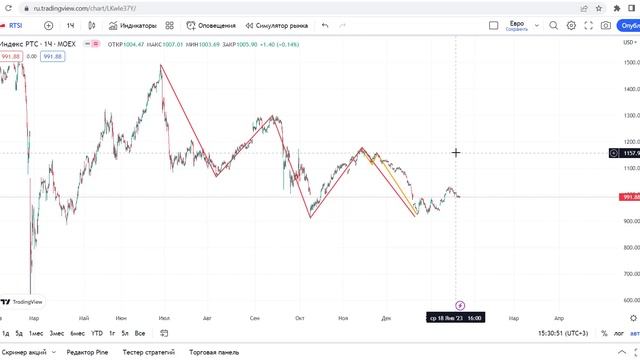The width and height of the screenshot is (640, 360).
Task: Select the 3мес date range
Action: [x=57, y=333]
